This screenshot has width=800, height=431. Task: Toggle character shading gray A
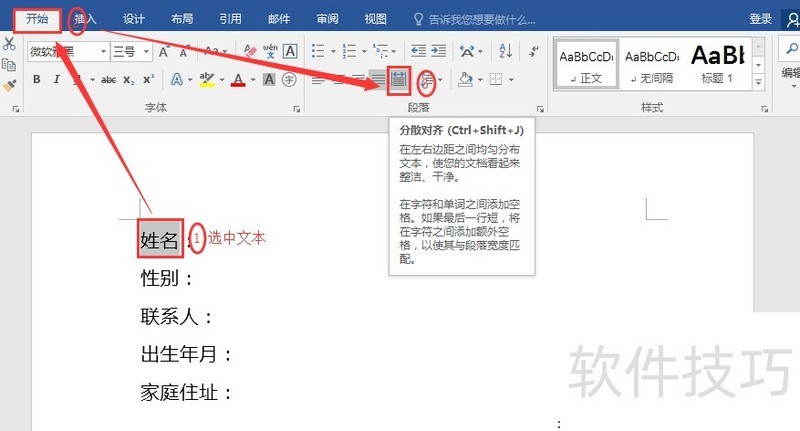[269, 80]
